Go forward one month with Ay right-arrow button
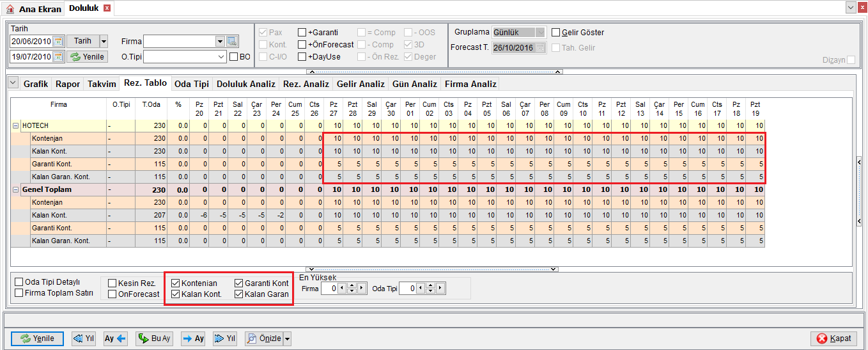 pyautogui.click(x=193, y=338)
